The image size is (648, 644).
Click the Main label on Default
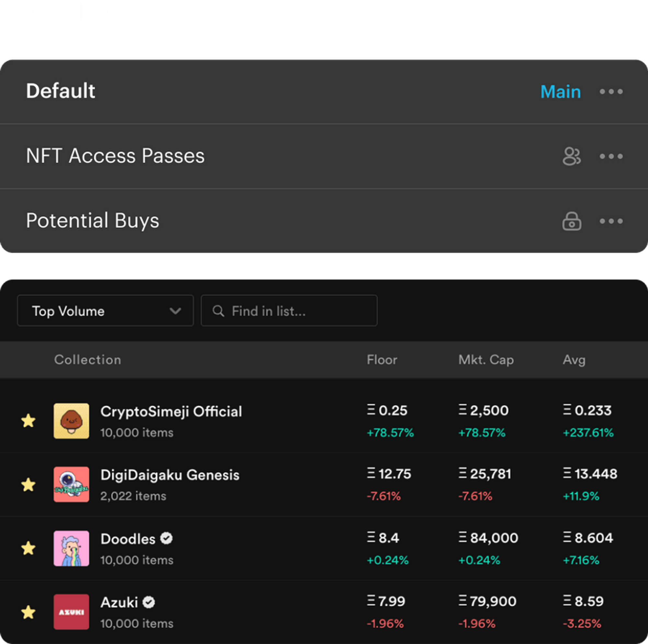pos(560,92)
